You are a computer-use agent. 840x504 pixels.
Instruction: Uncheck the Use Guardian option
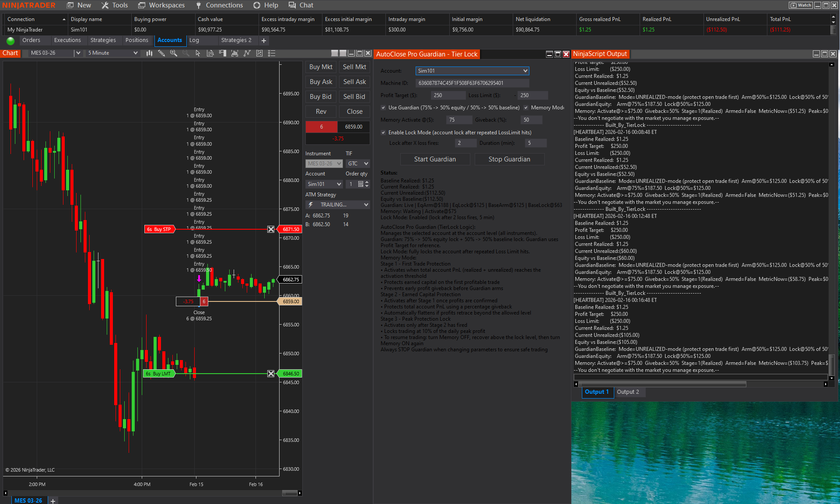[383, 107]
